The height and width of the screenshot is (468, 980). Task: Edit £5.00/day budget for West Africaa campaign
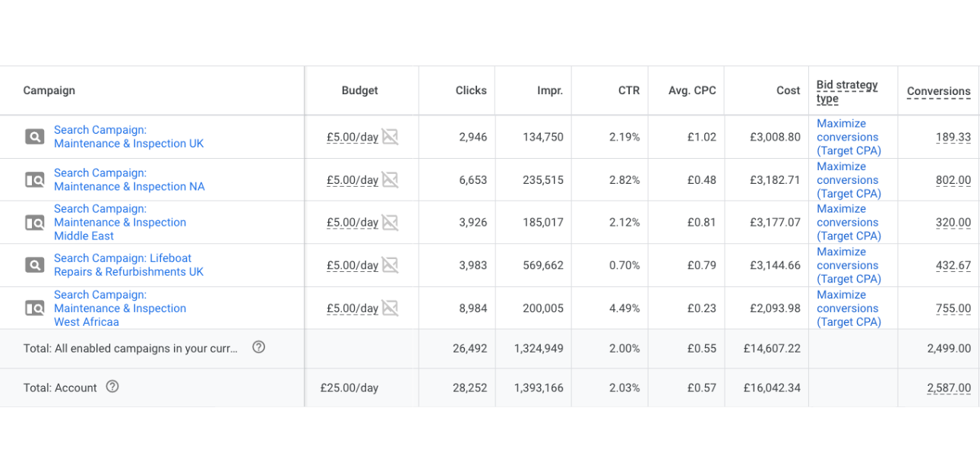click(352, 308)
